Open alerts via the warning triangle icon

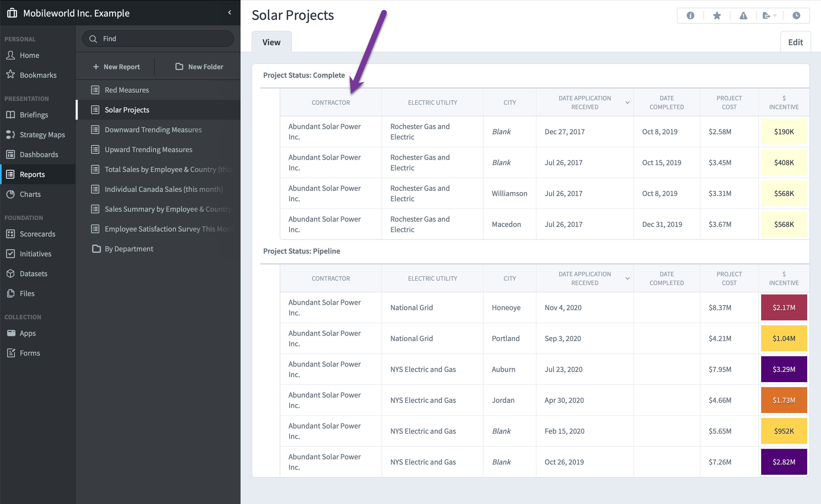coord(743,15)
